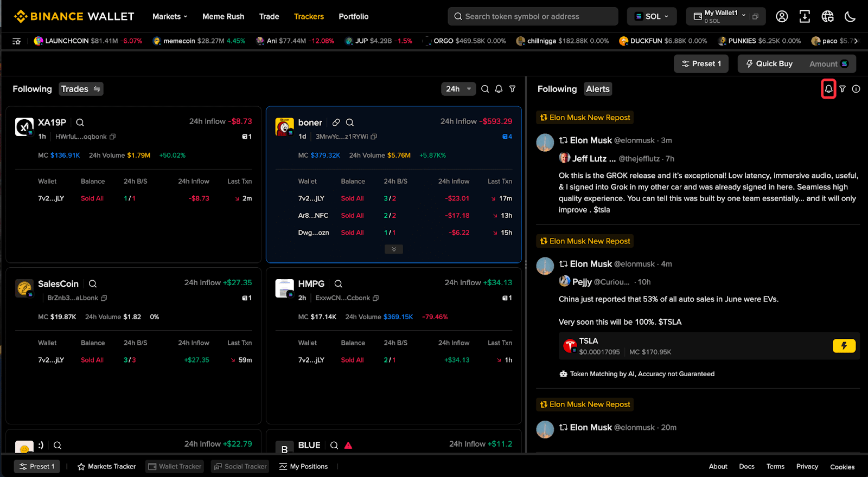Go to Trade menu item

click(x=269, y=16)
